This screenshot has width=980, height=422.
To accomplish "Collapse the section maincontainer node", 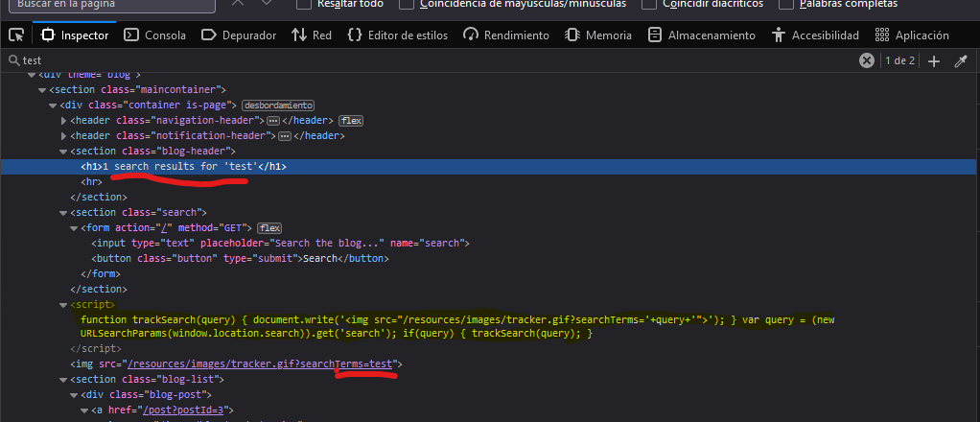I will click(x=42, y=90).
